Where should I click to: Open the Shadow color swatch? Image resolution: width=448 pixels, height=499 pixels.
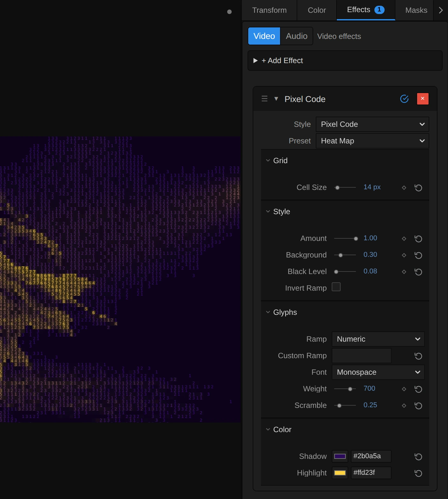click(340, 456)
